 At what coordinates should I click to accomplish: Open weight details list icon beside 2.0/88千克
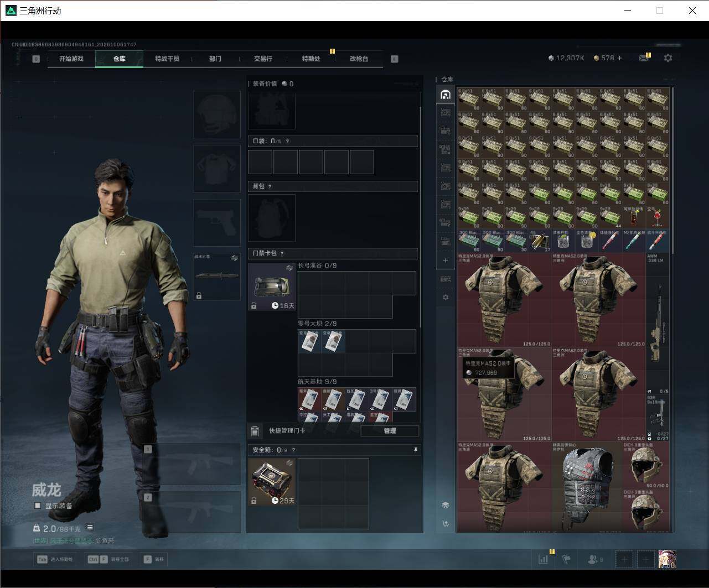tap(90, 528)
